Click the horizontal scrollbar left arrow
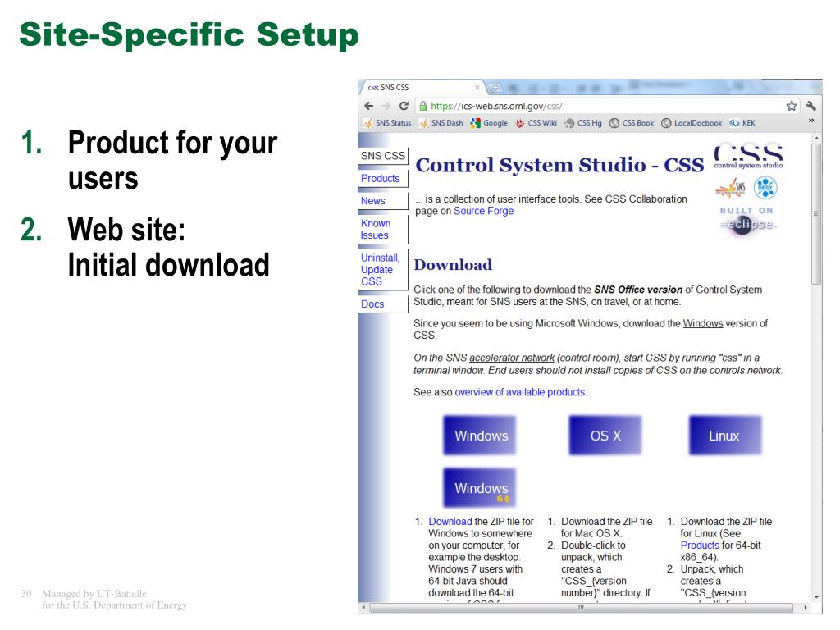This screenshot has height=630, width=840. point(363,608)
